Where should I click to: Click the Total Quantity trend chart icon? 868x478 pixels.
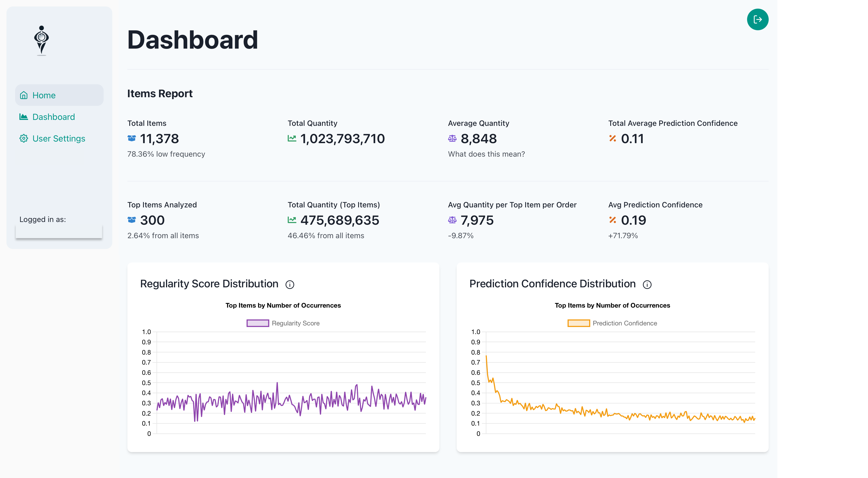pos(292,139)
